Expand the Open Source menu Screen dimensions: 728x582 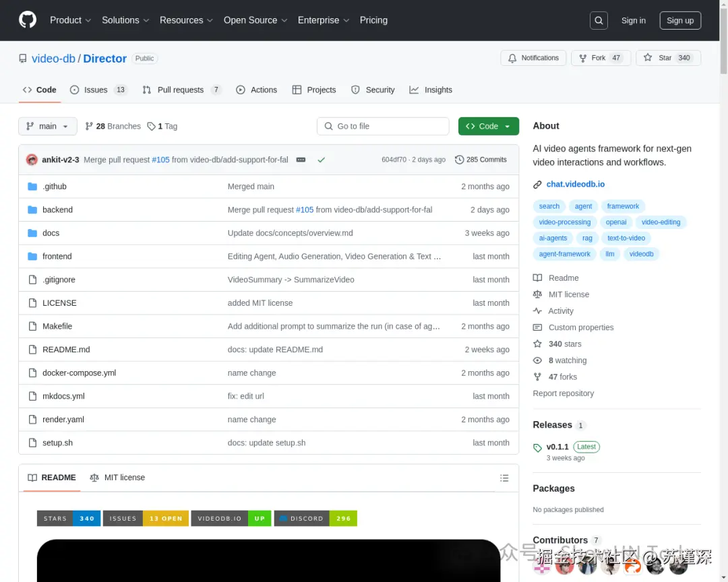[x=255, y=20]
